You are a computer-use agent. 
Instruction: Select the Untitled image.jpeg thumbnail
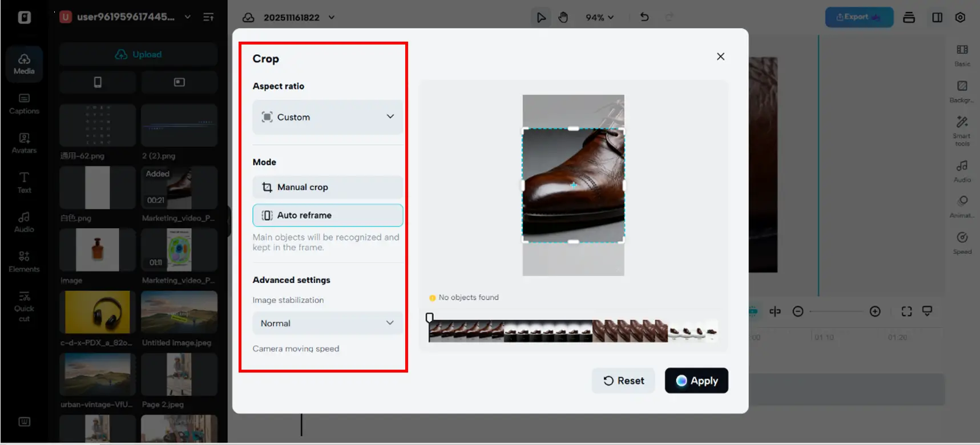pos(179,312)
